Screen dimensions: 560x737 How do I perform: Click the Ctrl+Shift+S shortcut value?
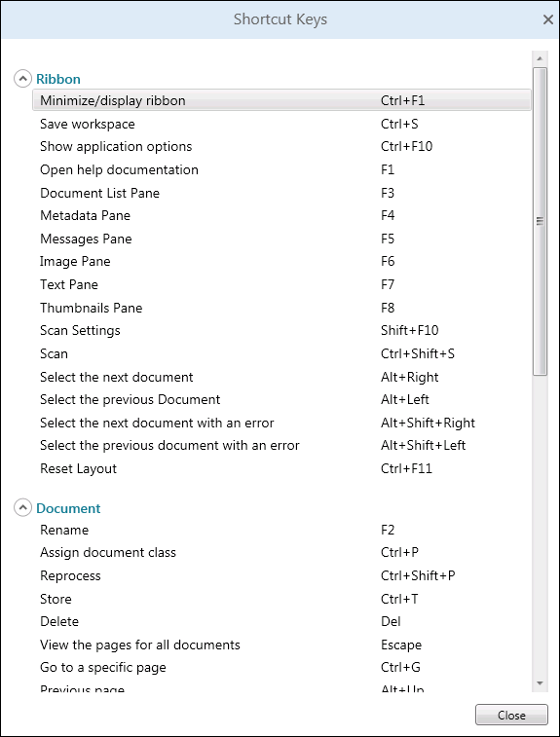pos(418,353)
